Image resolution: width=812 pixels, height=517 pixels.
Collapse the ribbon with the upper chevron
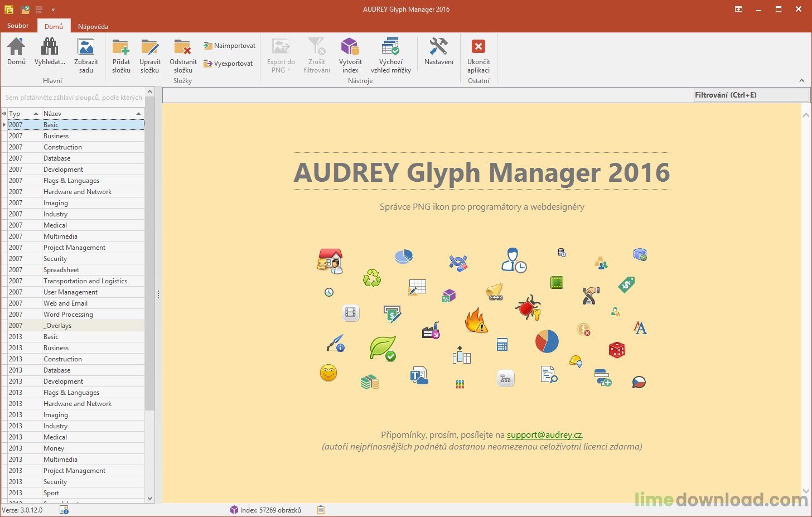pyautogui.click(x=802, y=81)
